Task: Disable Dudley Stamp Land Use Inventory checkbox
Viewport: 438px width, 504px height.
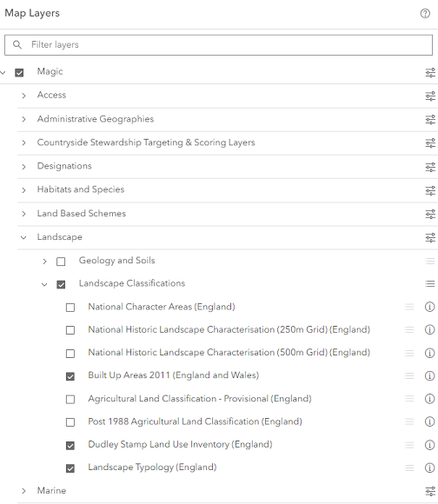Action: [70, 446]
